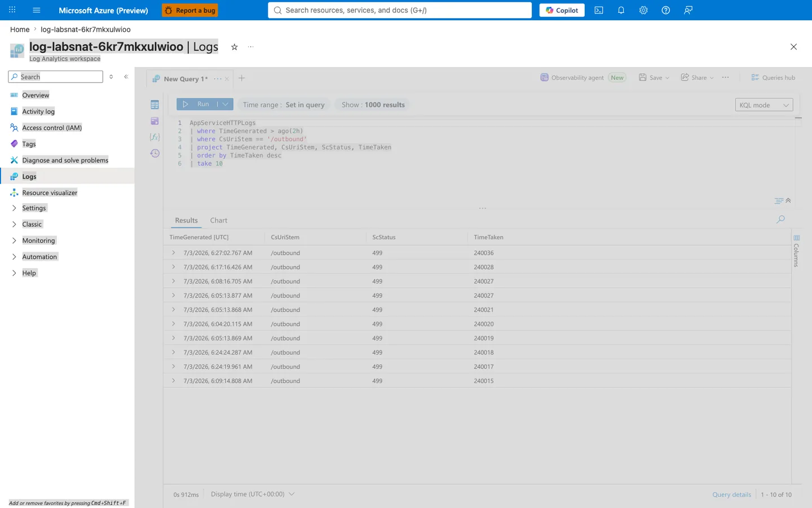Viewport: 812px width, 508px height.
Task: Open the functions icon in query sidebar
Action: [155, 137]
